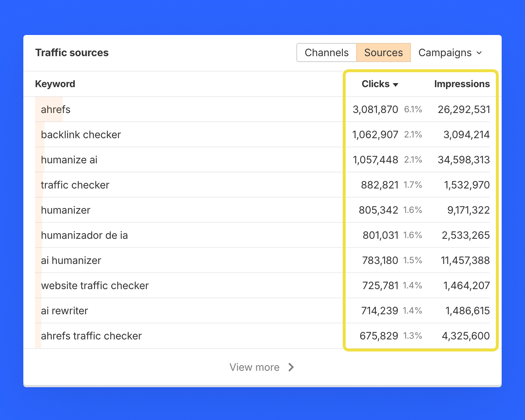Click the impressions value 3,094,214
Viewport: 525px width, 420px height.
(x=467, y=135)
